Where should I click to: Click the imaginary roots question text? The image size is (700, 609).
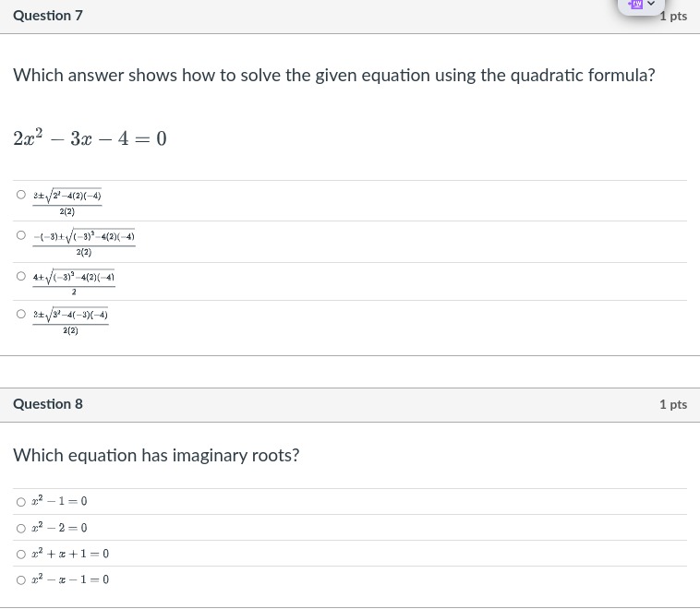click(156, 456)
